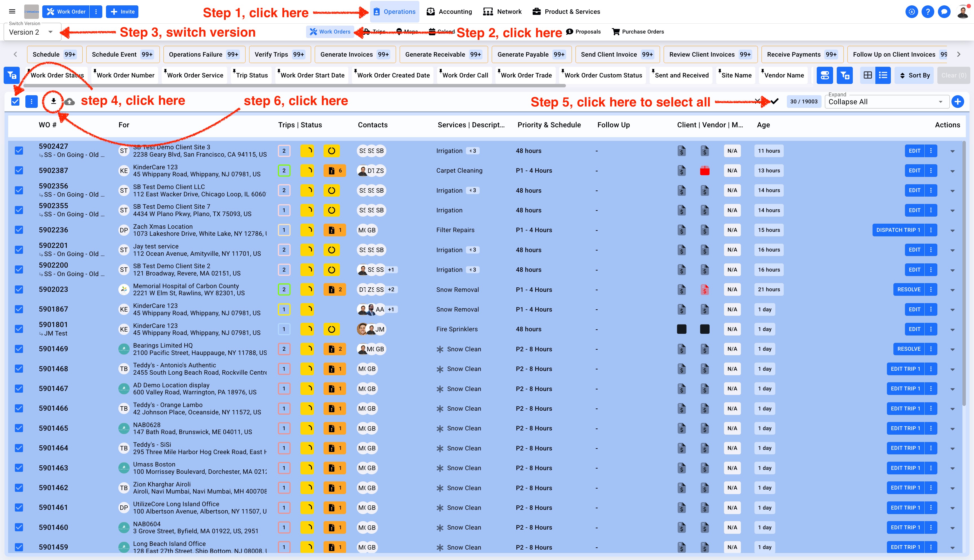The height and width of the screenshot is (560, 974).
Task: Switch to list view layout icon
Action: pyautogui.click(x=883, y=75)
